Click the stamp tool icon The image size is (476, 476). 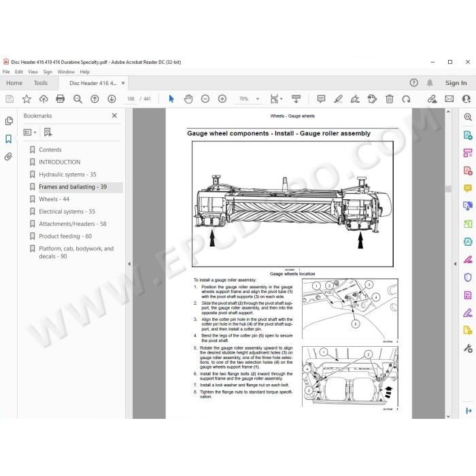pyautogui.click(x=372, y=99)
